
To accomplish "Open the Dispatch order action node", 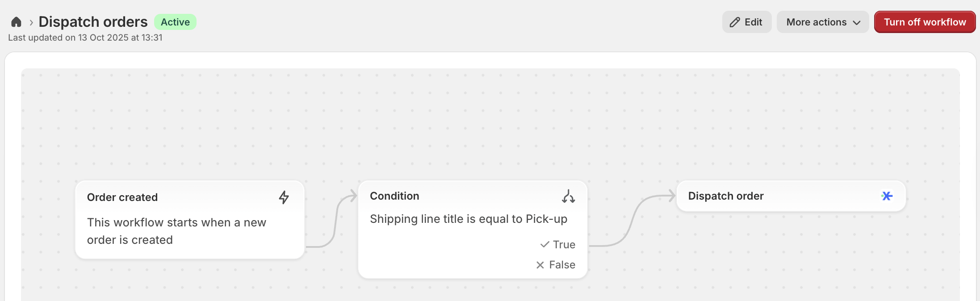I will [725, 196].
